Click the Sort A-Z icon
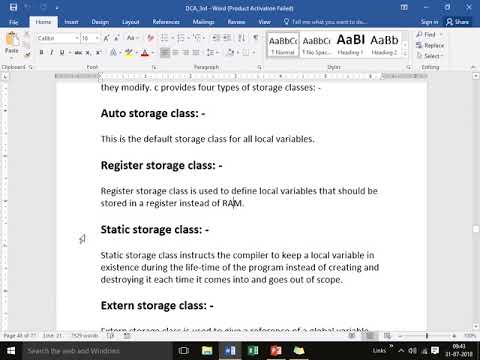This screenshot has width=480, height=360. coord(242,38)
